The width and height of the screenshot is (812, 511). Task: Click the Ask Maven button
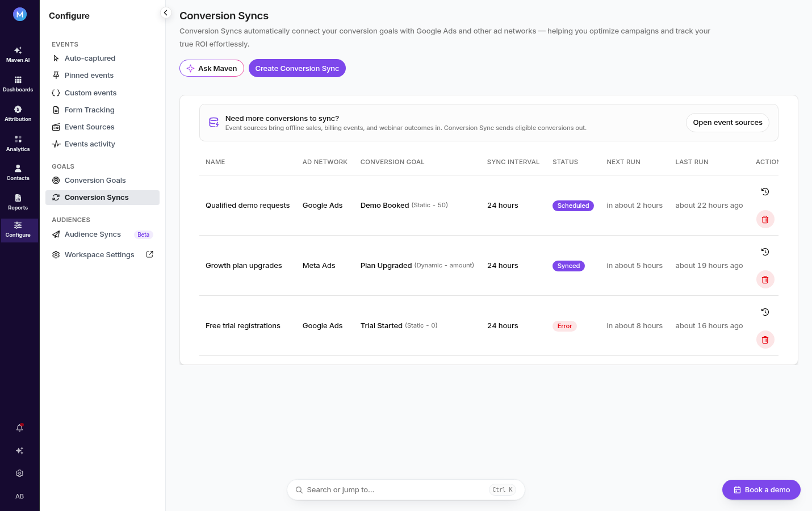pos(212,68)
